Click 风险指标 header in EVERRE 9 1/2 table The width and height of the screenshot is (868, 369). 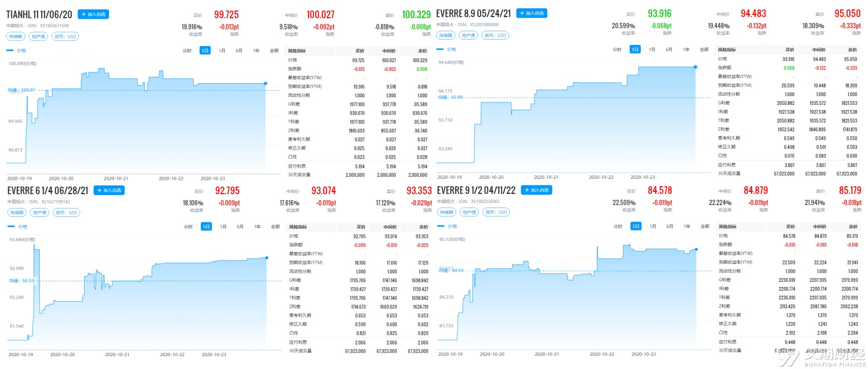click(x=728, y=227)
